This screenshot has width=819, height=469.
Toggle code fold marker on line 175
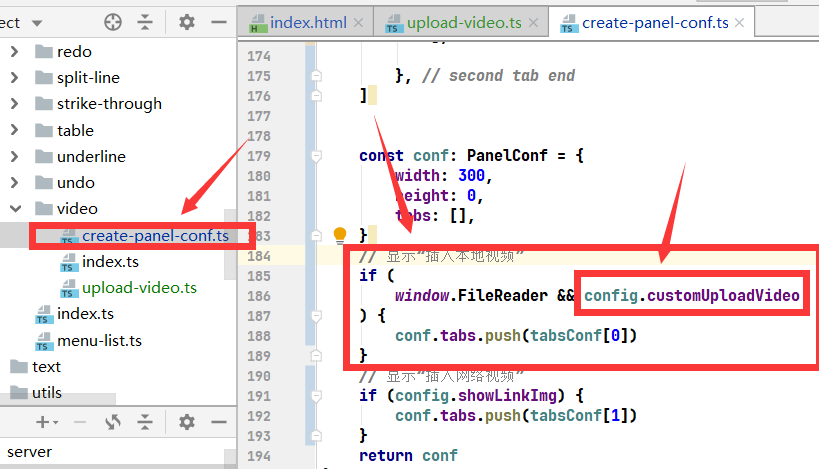316,76
